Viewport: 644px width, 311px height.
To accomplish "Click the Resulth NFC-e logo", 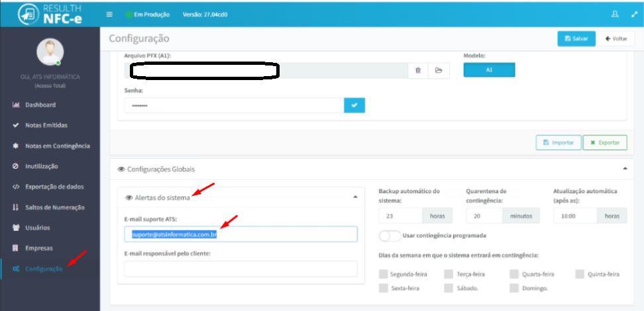I will pyautogui.click(x=50, y=15).
